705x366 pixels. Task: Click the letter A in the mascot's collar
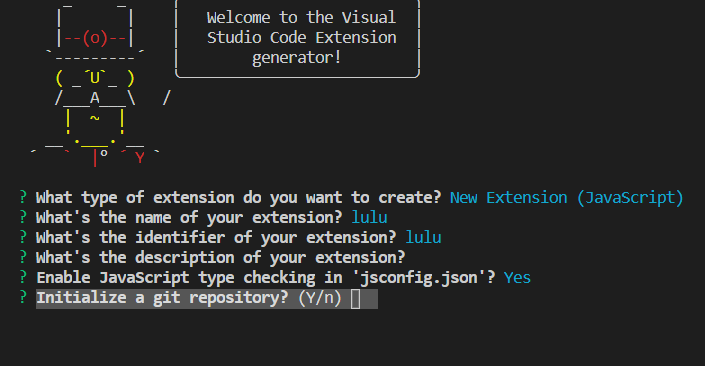tap(94, 98)
